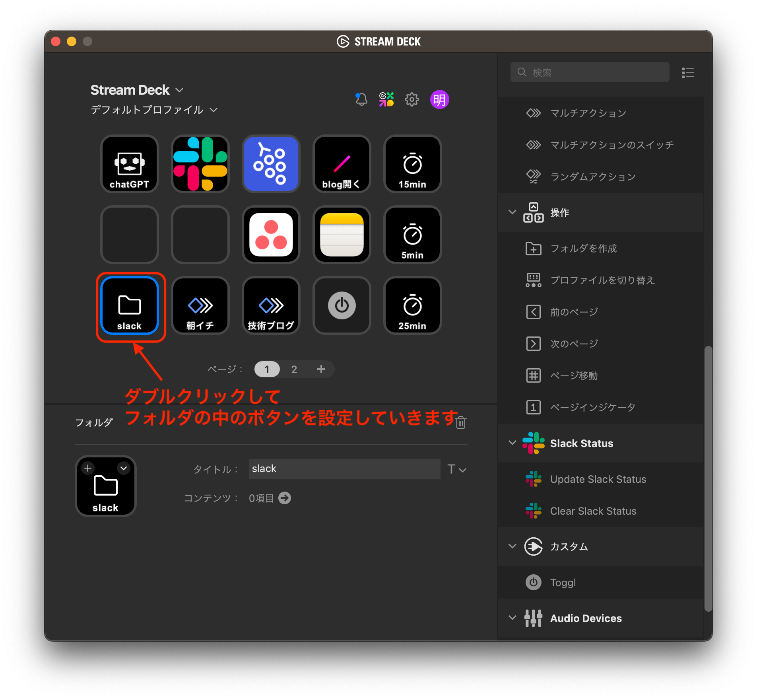Click the タイトル field containing slack
The width and height of the screenshot is (757, 700).
344,469
